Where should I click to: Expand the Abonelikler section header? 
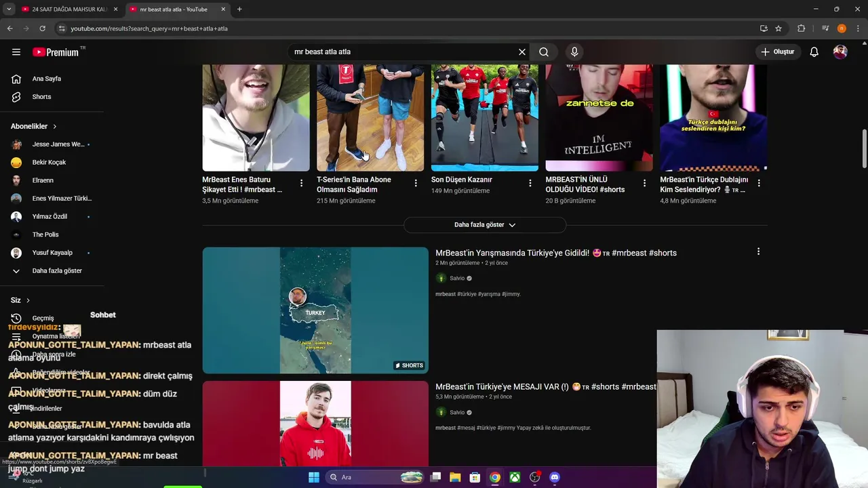tap(34, 126)
